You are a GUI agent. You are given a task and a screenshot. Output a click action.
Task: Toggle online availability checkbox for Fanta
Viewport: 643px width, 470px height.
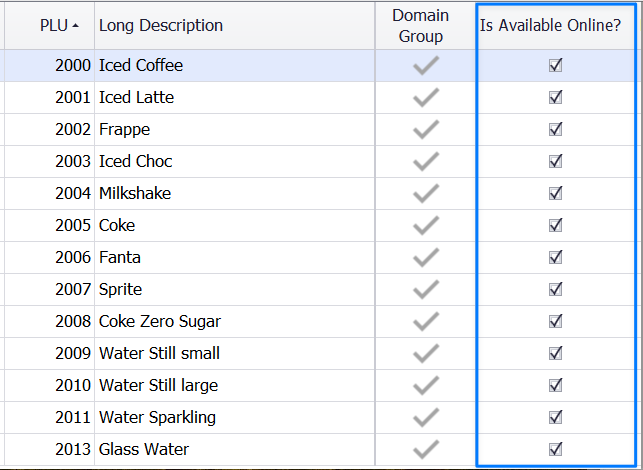tap(556, 258)
